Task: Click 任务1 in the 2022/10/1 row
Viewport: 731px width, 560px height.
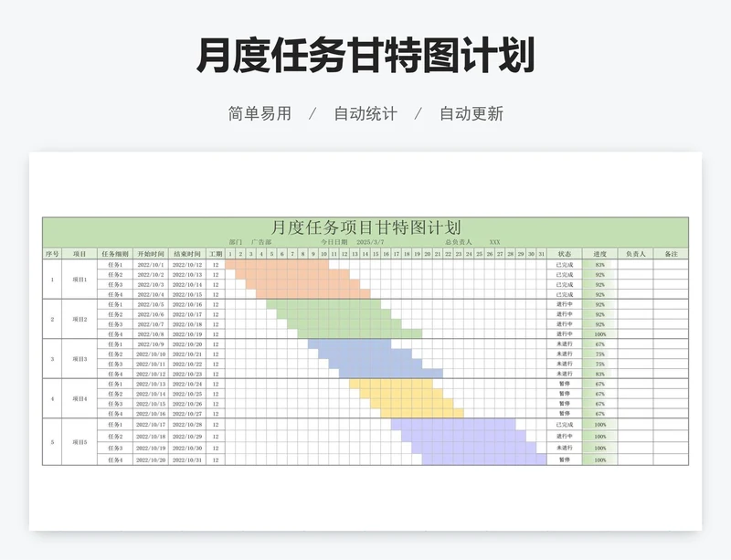Action: coord(115,265)
